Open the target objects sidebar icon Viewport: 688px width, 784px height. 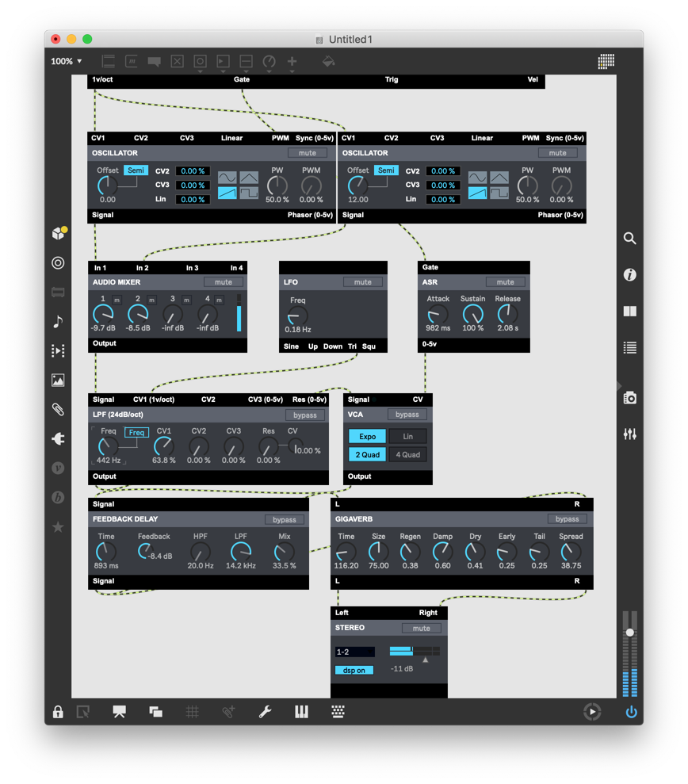point(58,263)
